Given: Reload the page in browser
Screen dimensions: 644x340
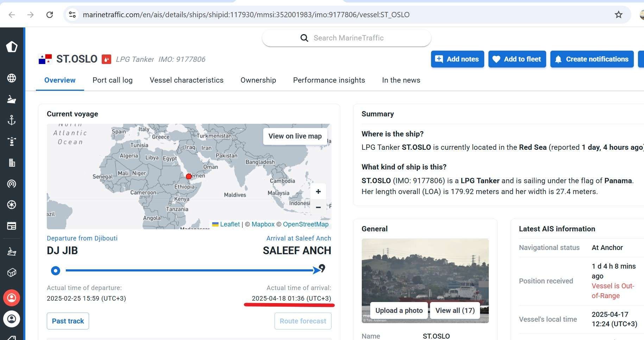Looking at the screenshot, I should 50,14.
